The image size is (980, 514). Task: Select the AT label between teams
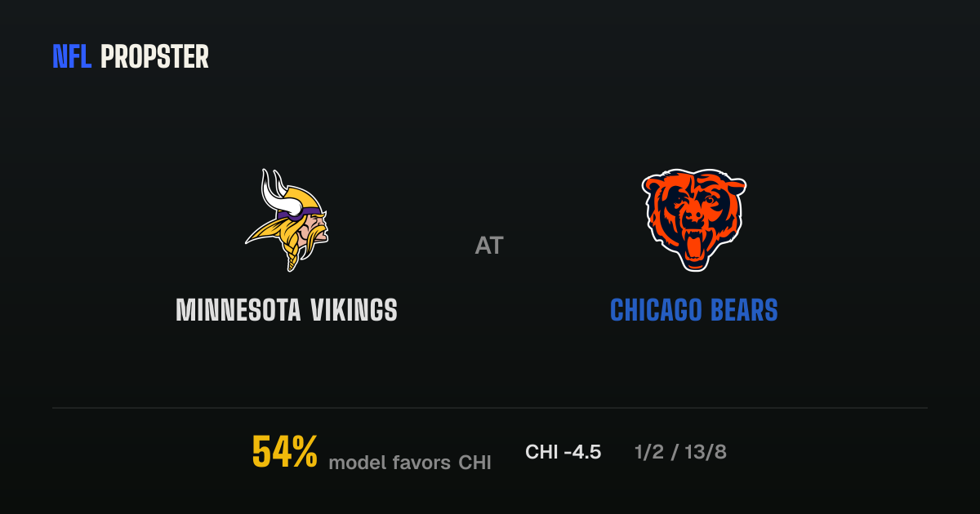click(489, 246)
